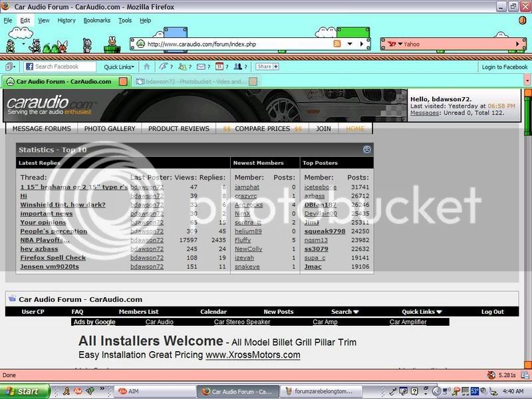Click the running man quick launch icon
This screenshot has width=532, height=399.
66,391
